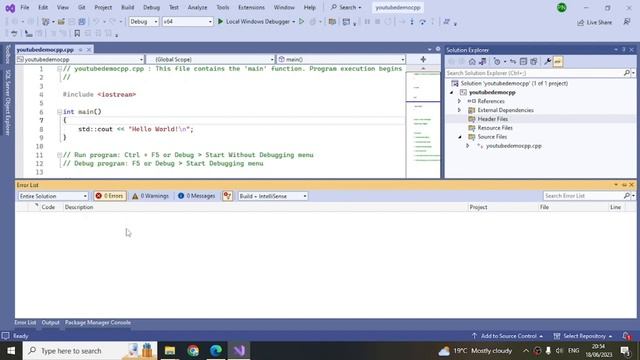Click the Description column header
The image size is (640, 360).
[79, 207]
